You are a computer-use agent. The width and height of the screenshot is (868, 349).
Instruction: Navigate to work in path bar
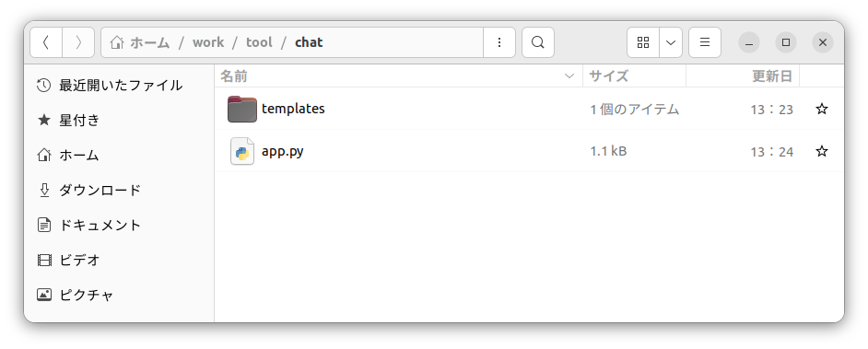click(208, 42)
